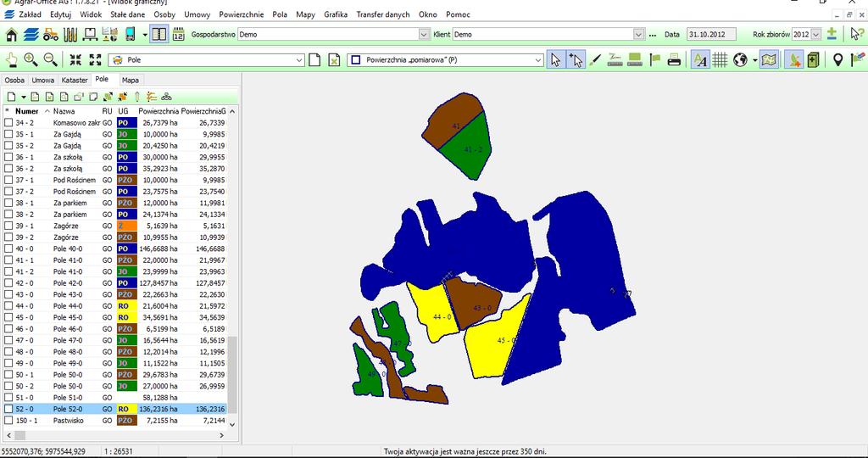Zoom out with the magnifier minus tool

[50, 59]
